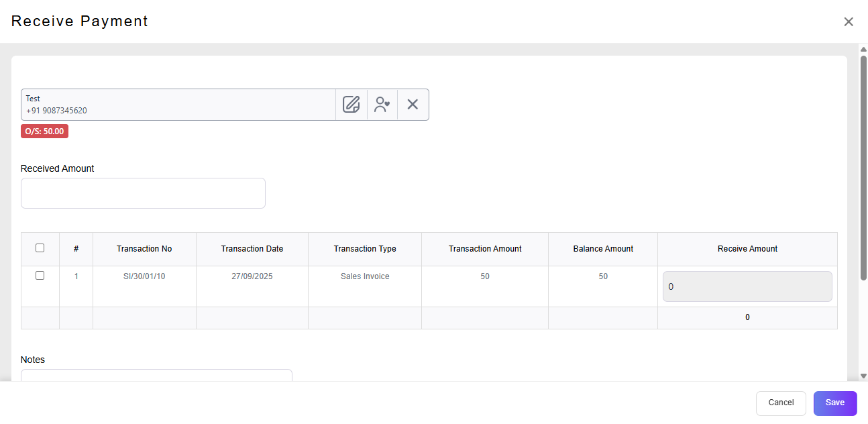Click the person-with-heart customer icon

click(x=382, y=105)
